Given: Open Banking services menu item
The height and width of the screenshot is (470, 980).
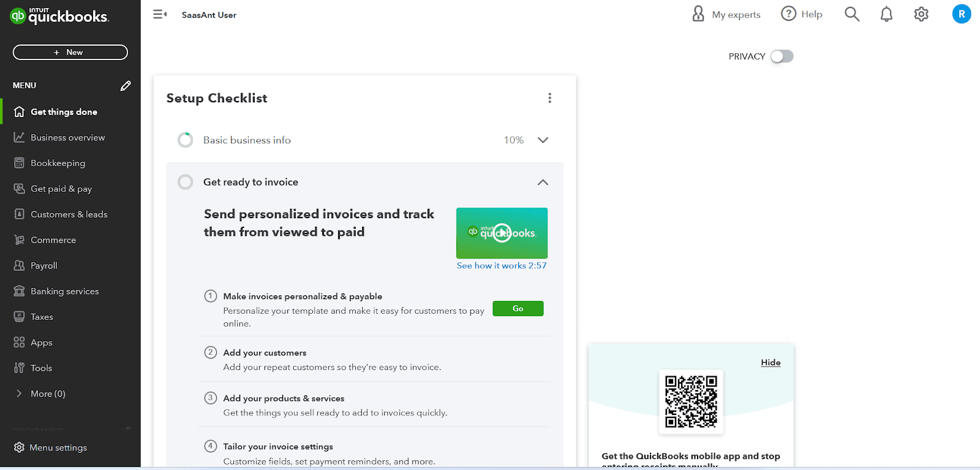Looking at the screenshot, I should (65, 291).
